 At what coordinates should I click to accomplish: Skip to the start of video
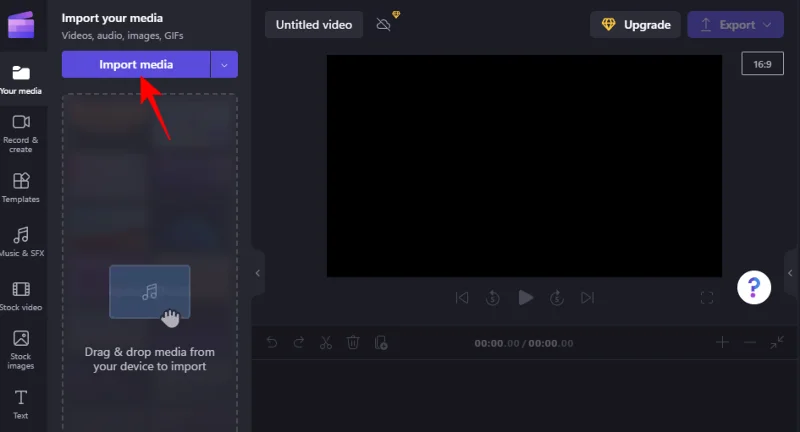click(x=462, y=297)
